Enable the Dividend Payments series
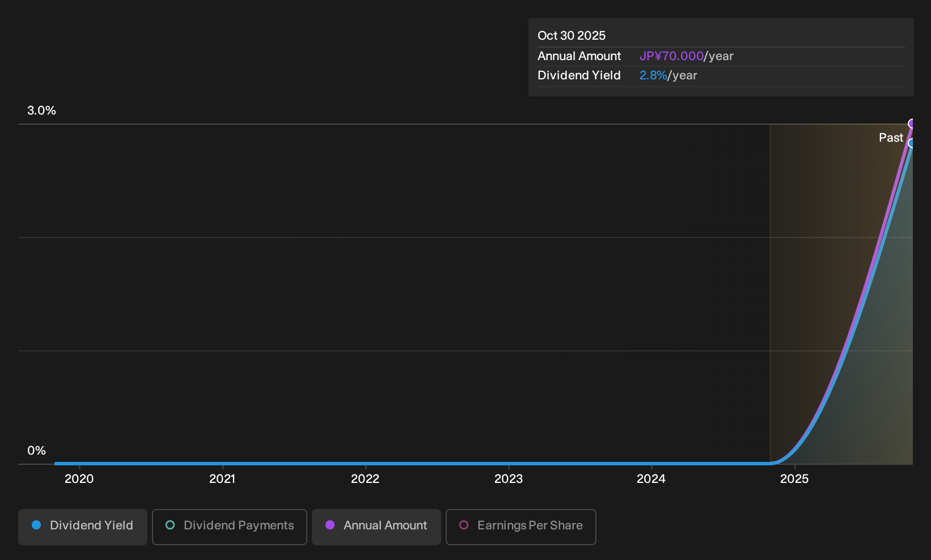Screen dimensions: 931x560 (230, 527)
